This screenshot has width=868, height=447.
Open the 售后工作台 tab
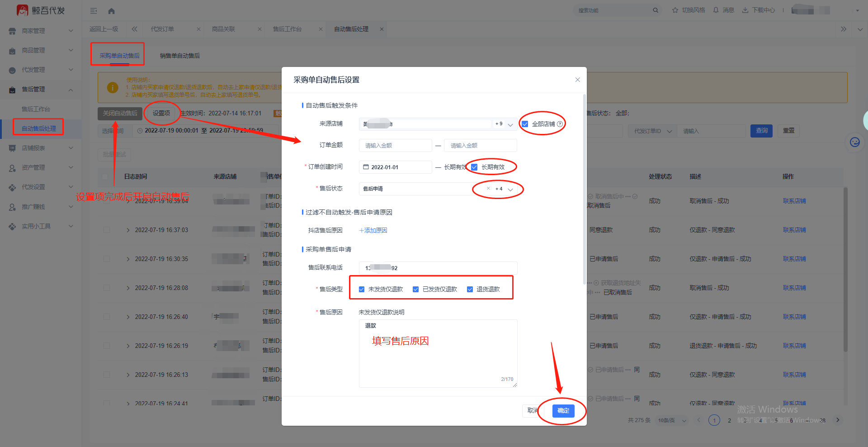287,29
